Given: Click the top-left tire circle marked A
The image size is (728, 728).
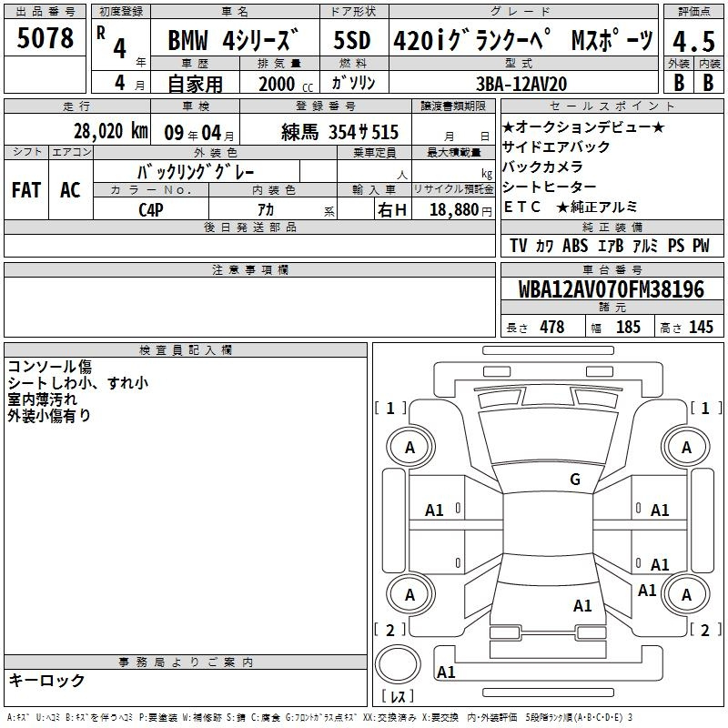Looking at the screenshot, I should [x=409, y=447].
